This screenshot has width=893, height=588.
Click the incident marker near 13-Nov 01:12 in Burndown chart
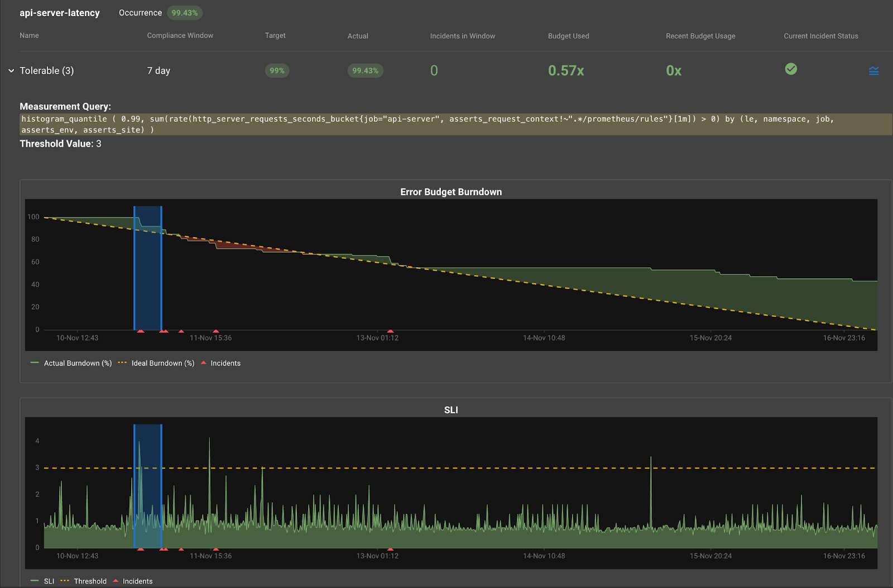390,331
